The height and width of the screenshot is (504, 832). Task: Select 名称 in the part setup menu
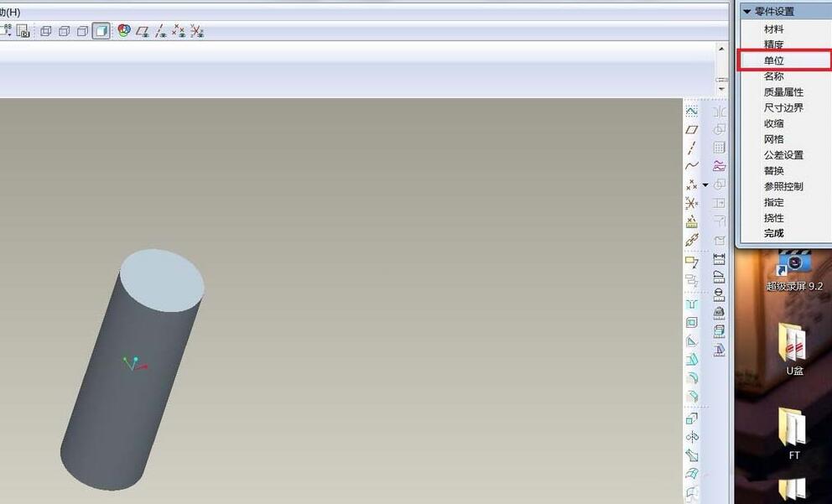coord(773,76)
